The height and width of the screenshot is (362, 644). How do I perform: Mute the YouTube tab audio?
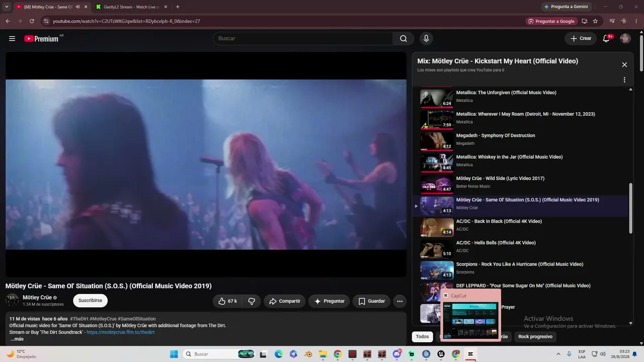tap(77, 7)
